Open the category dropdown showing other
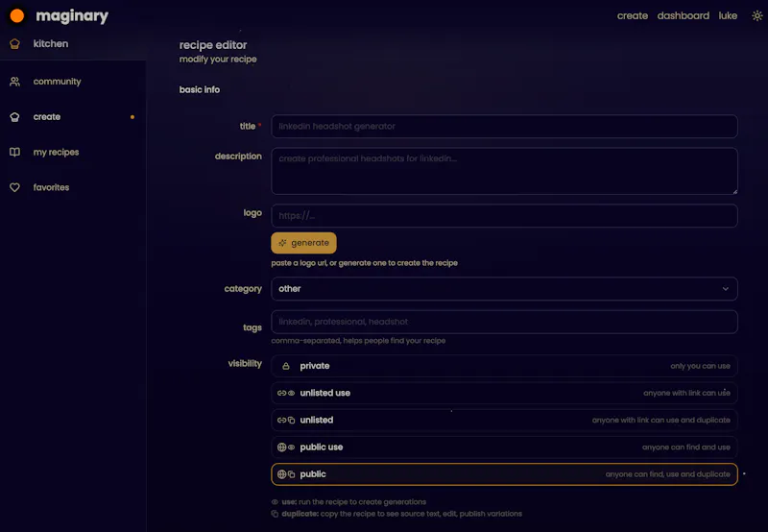This screenshot has height=532, width=768. click(x=505, y=289)
